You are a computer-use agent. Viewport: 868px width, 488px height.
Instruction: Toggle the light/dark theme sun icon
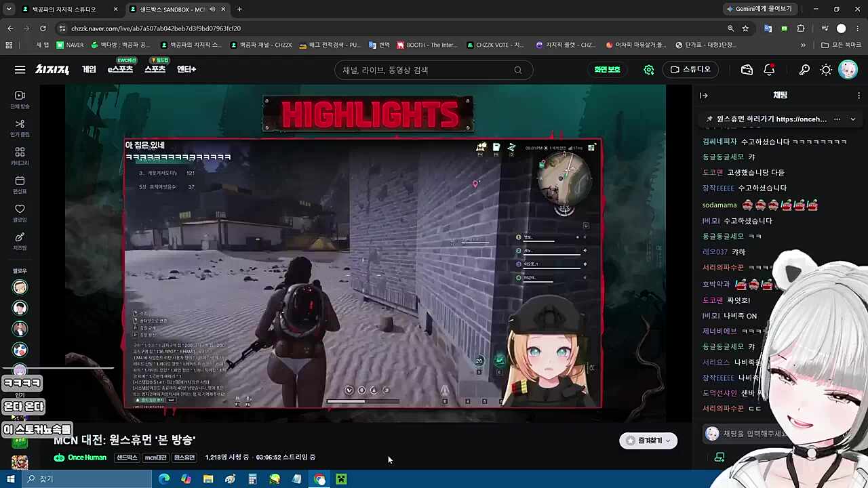826,70
